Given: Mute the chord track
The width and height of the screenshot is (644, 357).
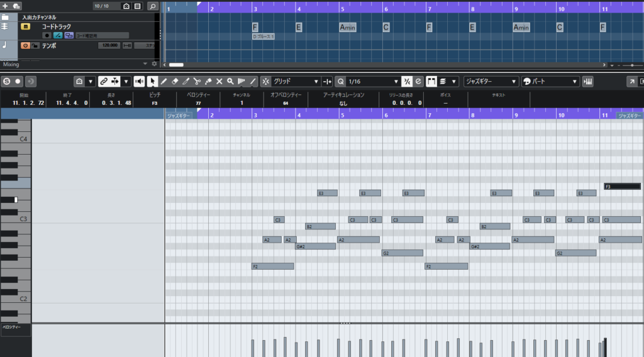Looking at the screenshot, I should coord(26,27).
